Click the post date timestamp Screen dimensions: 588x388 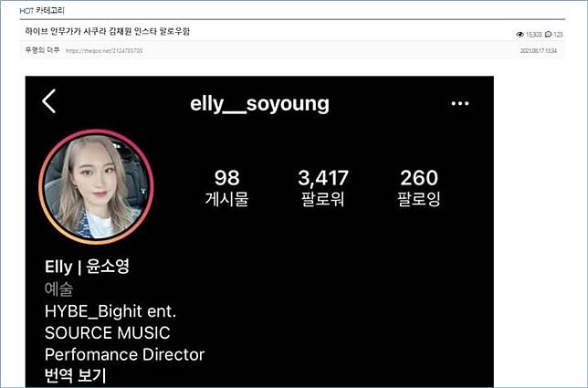tap(539, 50)
